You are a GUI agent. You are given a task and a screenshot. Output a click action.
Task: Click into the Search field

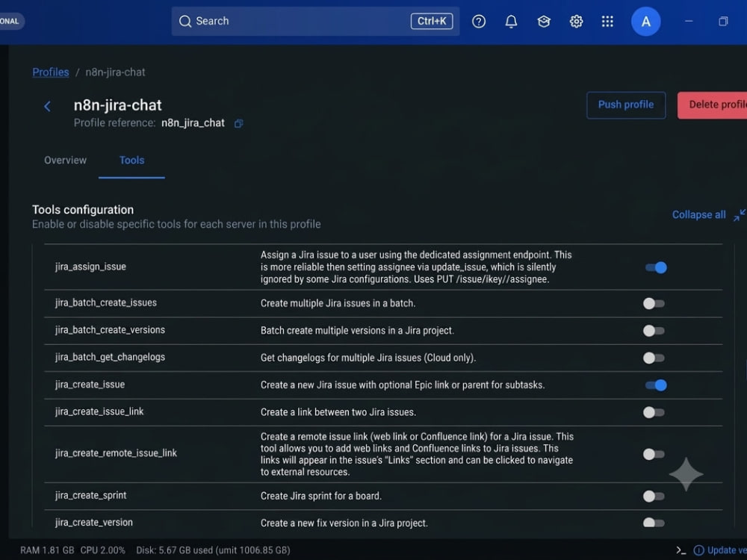(x=315, y=22)
